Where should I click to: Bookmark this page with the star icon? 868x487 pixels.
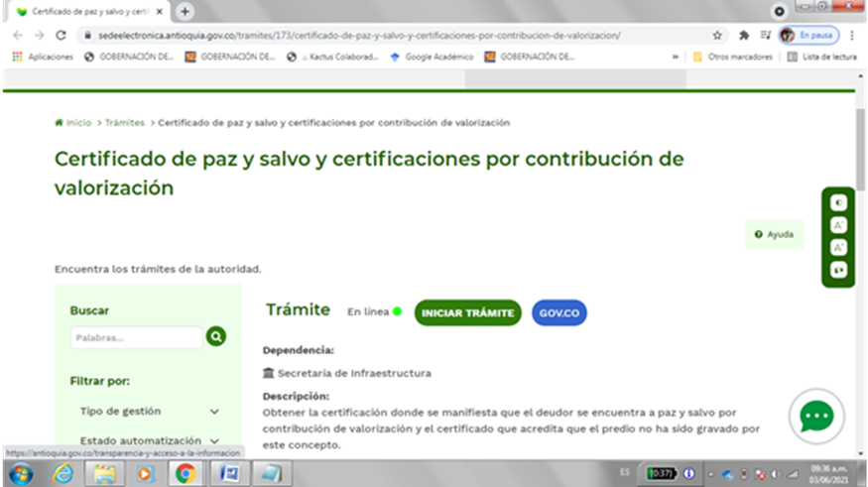(x=717, y=36)
